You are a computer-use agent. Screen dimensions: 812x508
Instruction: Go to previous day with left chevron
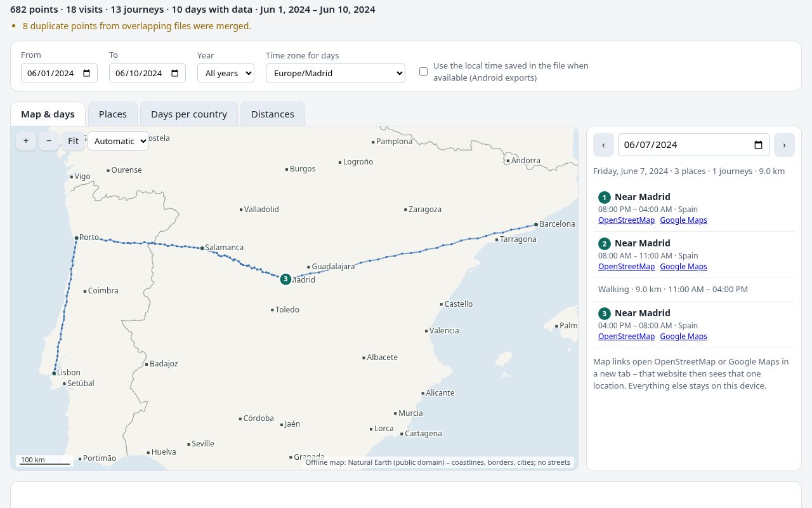(603, 145)
